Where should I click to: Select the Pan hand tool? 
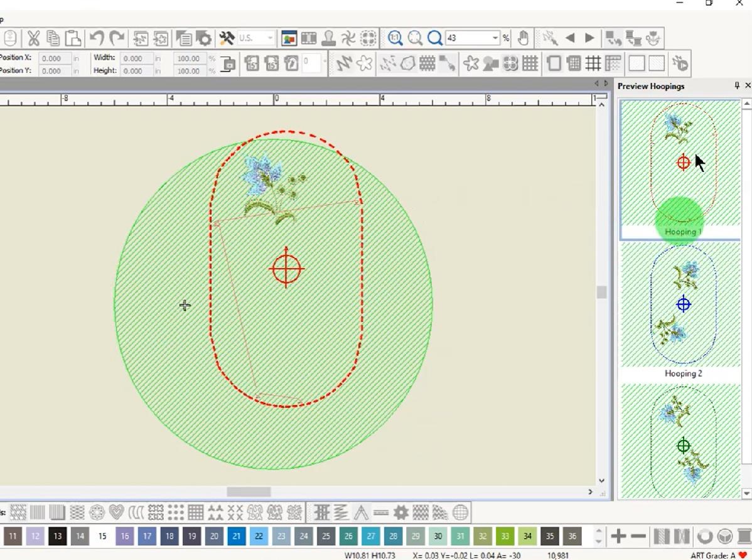pyautogui.click(x=524, y=38)
